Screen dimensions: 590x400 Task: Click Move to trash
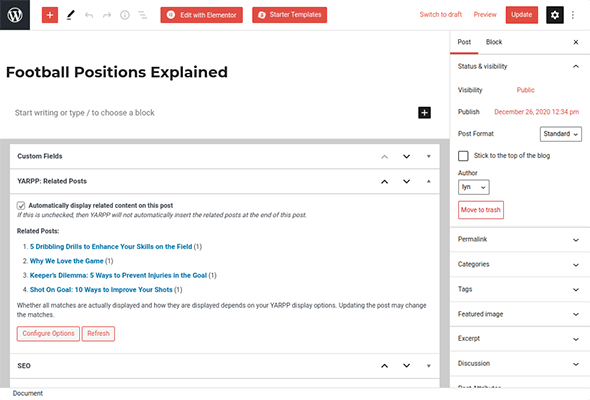click(481, 210)
